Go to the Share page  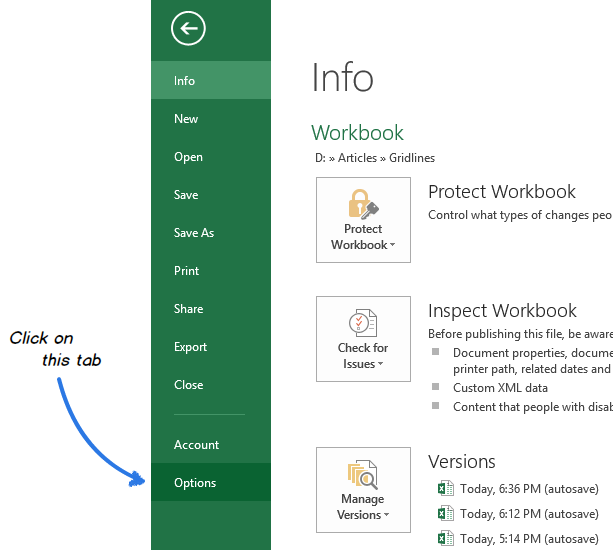tap(211, 308)
